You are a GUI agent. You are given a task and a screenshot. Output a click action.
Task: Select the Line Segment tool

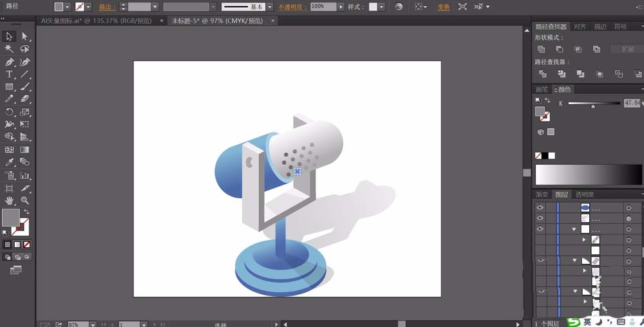(x=24, y=74)
